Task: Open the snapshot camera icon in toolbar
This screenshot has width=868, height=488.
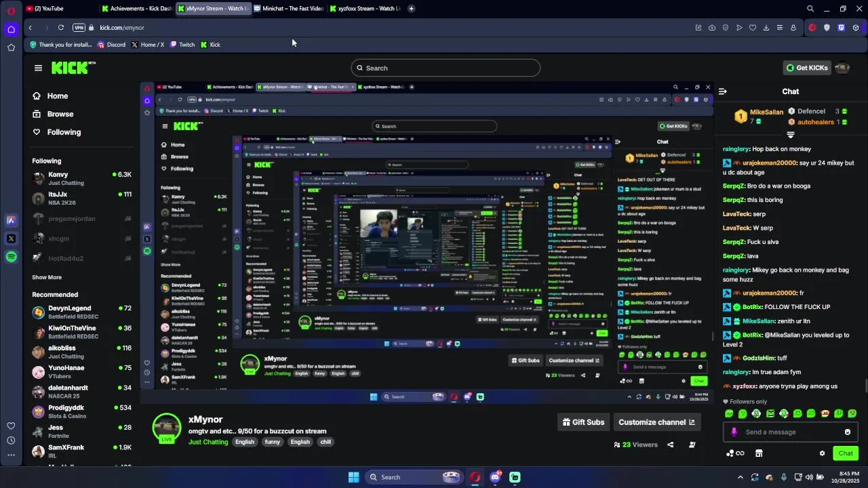Action: 711,28
